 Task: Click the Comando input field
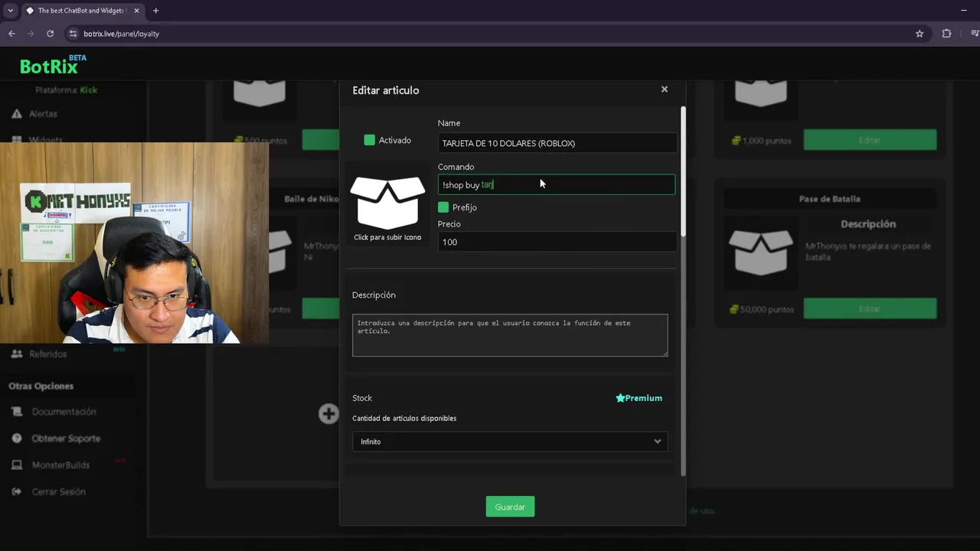[x=557, y=184]
